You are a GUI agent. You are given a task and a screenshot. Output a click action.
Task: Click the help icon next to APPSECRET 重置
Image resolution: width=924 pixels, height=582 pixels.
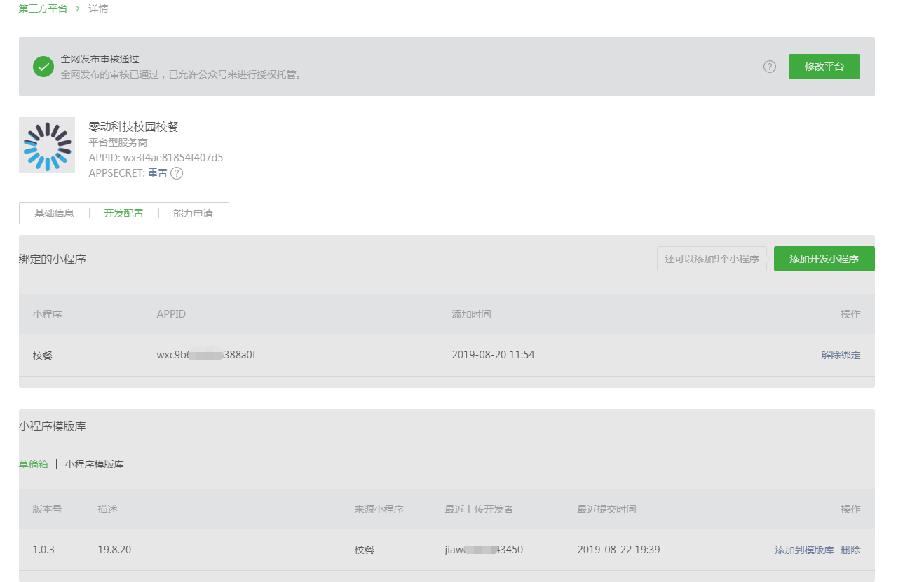[177, 173]
